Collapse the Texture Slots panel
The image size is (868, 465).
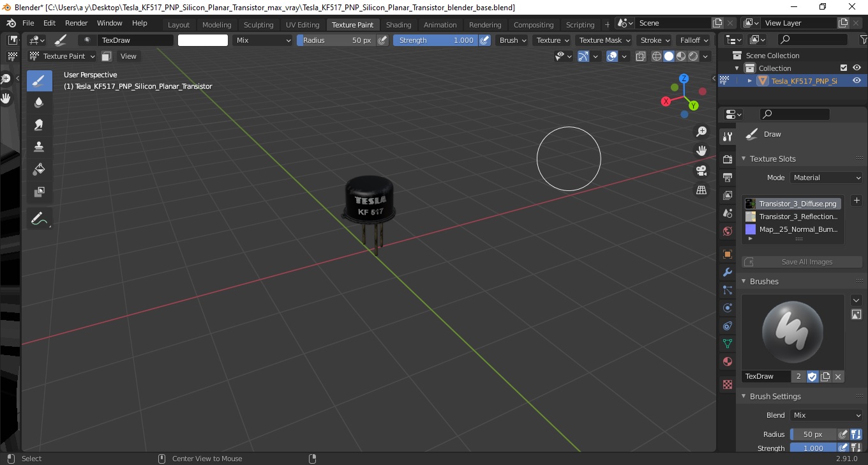pyautogui.click(x=744, y=158)
